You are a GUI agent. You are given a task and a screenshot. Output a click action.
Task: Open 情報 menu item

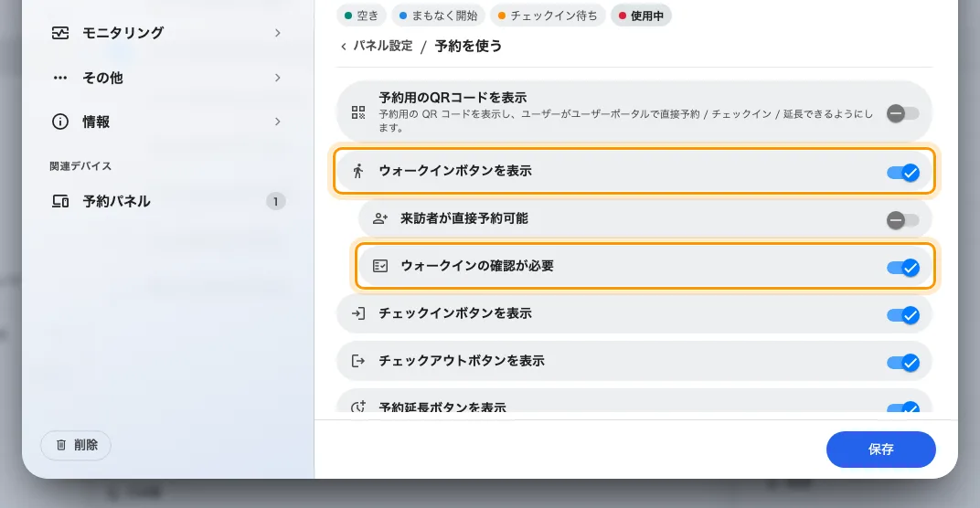tap(167, 122)
